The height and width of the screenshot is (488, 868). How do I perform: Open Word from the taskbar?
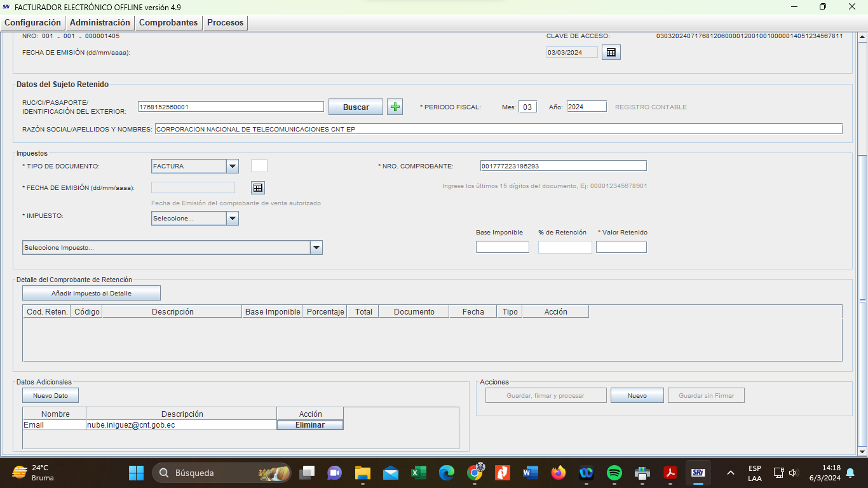pos(530,473)
